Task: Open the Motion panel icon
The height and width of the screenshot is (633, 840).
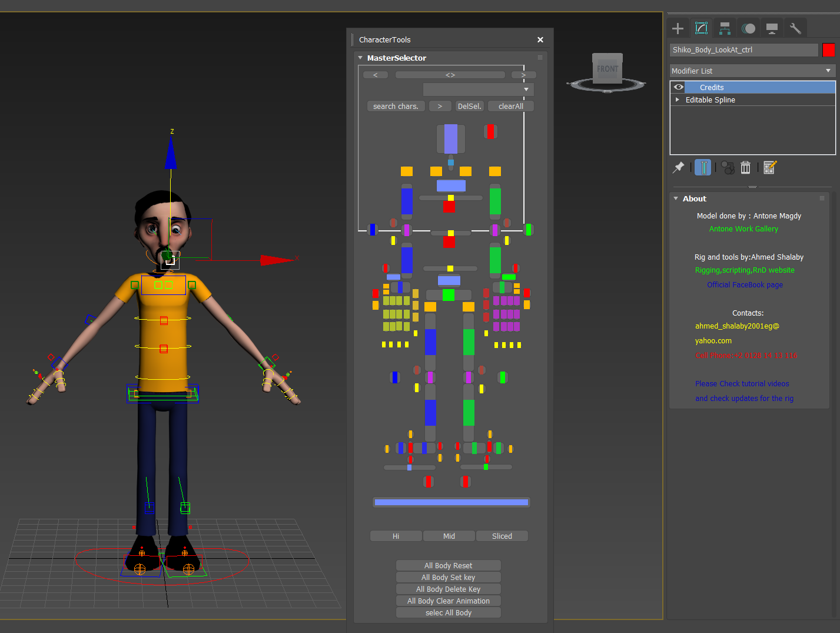Action: tap(748, 28)
